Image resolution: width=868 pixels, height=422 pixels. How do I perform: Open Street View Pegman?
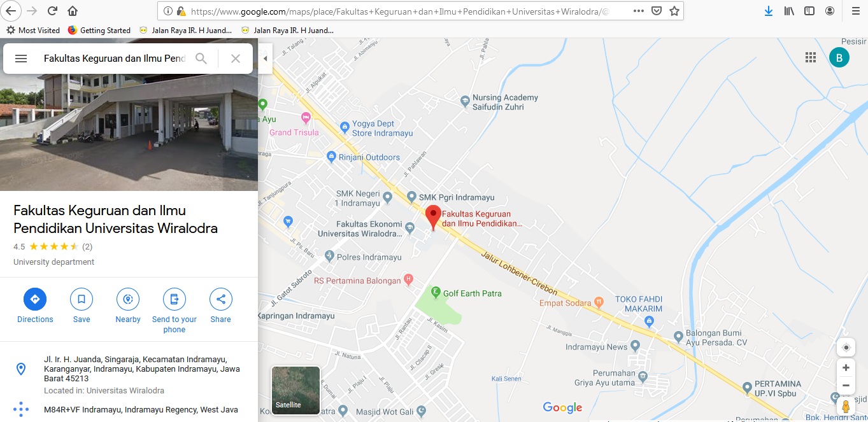[846, 406]
